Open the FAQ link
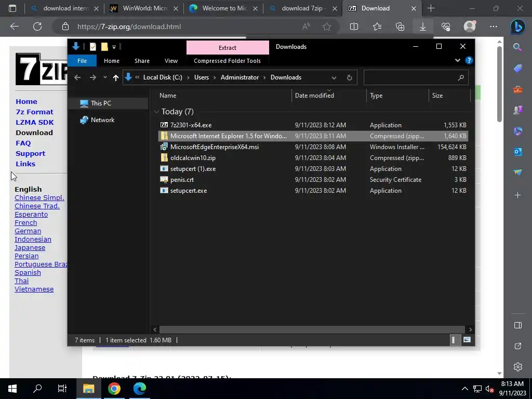The width and height of the screenshot is (532, 399). [x=23, y=143]
